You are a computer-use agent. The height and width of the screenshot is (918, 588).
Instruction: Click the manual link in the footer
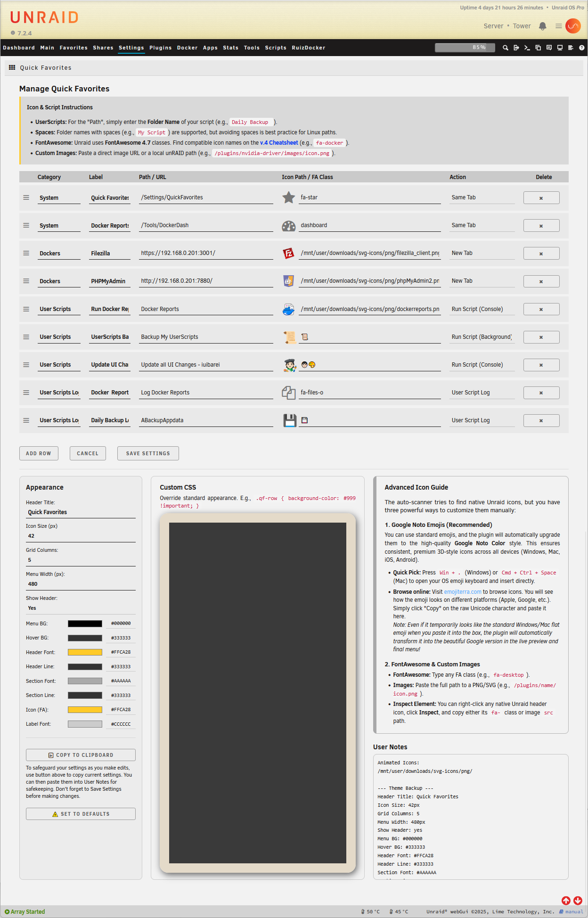coord(571,911)
